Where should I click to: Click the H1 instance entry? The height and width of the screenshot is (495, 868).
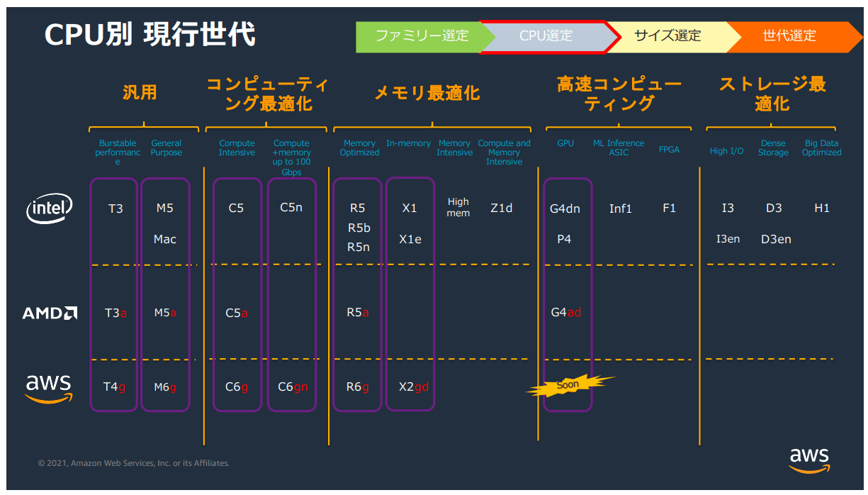(x=822, y=208)
